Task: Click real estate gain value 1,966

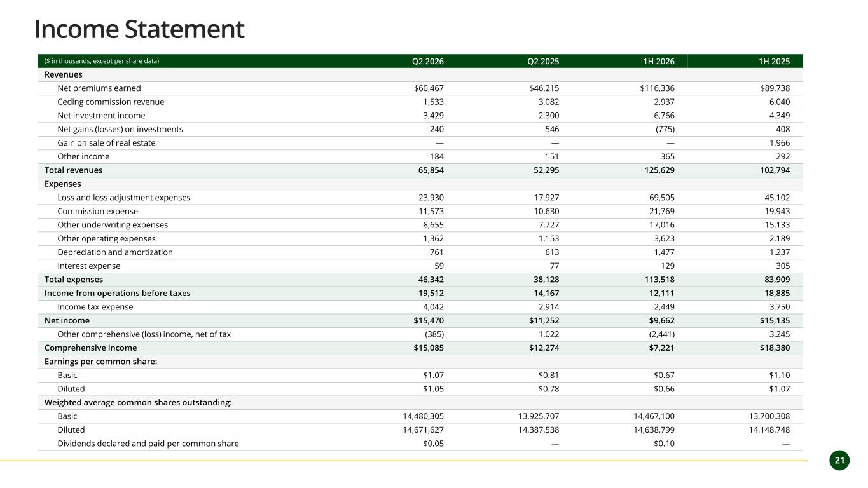Action: point(779,143)
